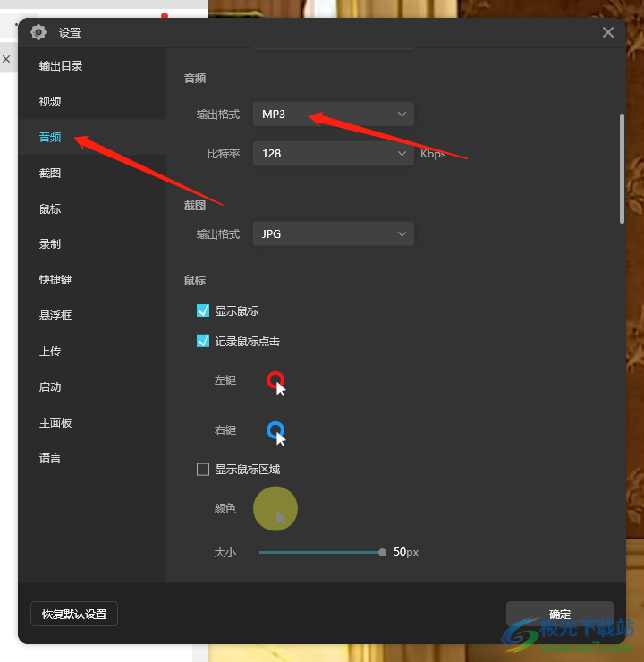This screenshot has height=662, width=644.
Task: Open screenshot 输出格式 JPG dropdown
Action: click(334, 233)
